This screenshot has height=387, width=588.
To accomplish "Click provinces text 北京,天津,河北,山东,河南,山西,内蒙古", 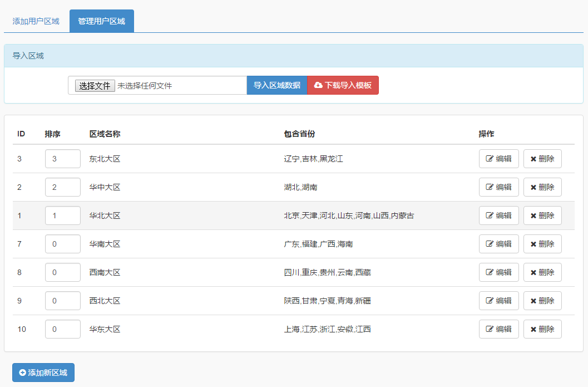I will pos(349,215).
